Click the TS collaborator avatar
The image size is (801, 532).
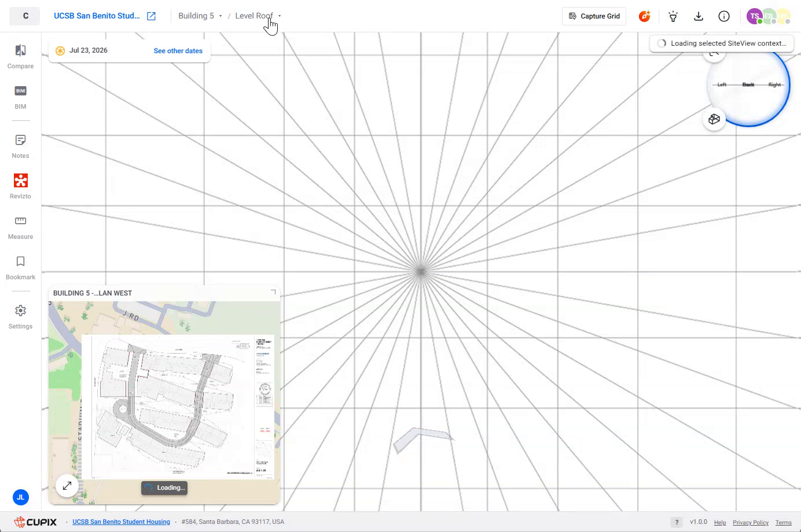[x=754, y=16]
